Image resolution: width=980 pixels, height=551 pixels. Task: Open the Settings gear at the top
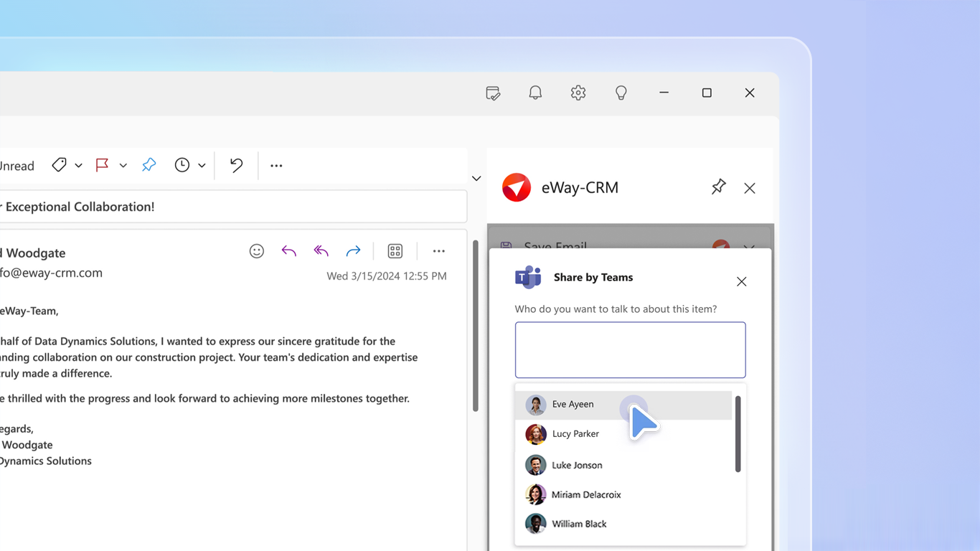pyautogui.click(x=578, y=93)
